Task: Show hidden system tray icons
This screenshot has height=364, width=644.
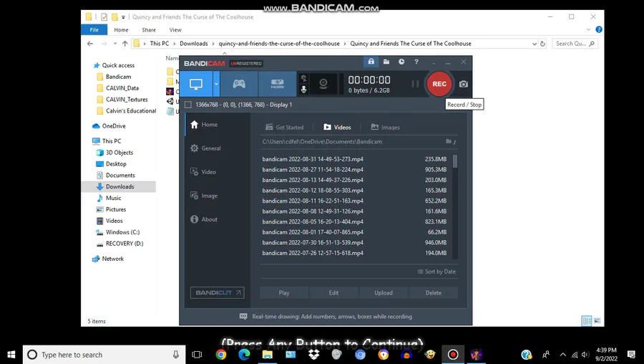Action: pyautogui.click(x=562, y=355)
